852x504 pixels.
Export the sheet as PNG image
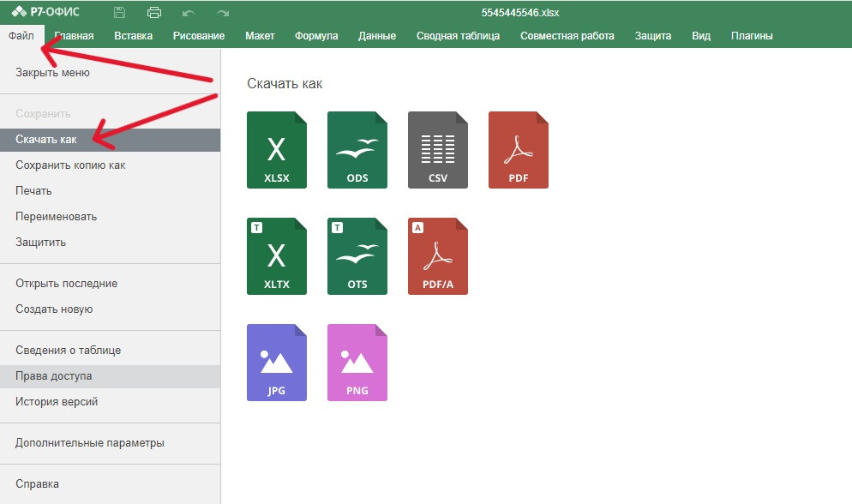(x=357, y=363)
